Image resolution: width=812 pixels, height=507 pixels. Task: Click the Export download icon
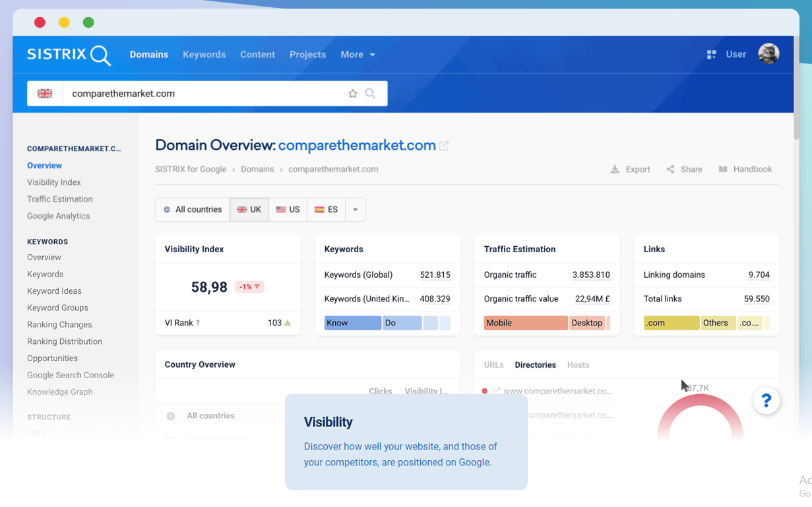click(x=615, y=170)
